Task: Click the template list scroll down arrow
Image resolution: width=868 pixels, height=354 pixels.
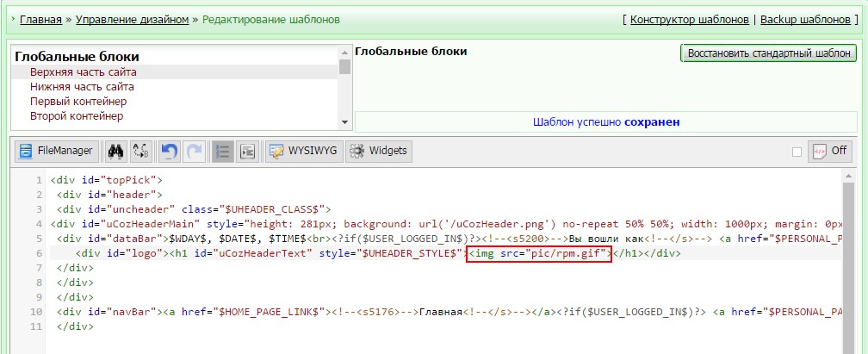Action: (x=344, y=122)
